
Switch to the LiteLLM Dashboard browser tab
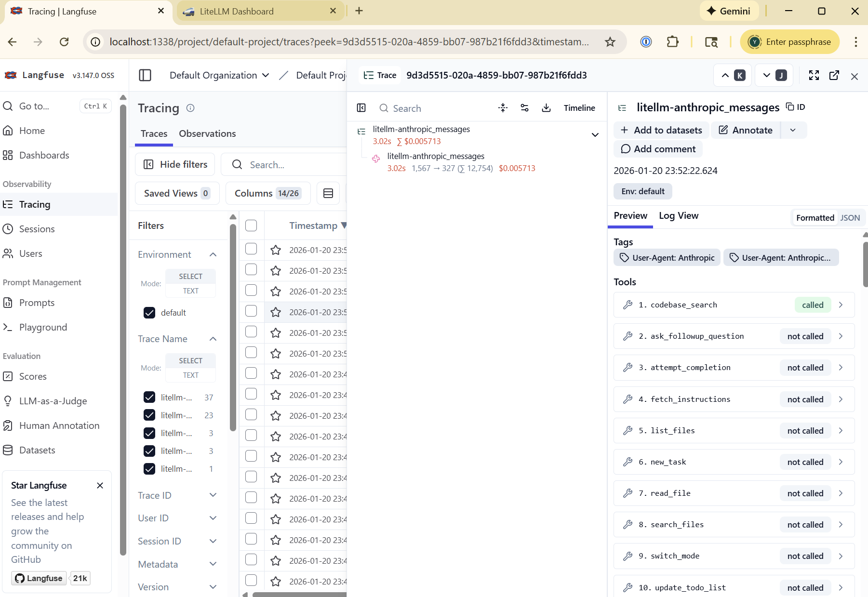tap(260, 11)
